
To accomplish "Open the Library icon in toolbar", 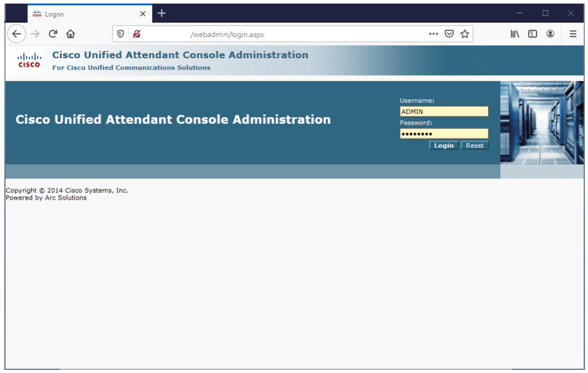I will coord(515,34).
